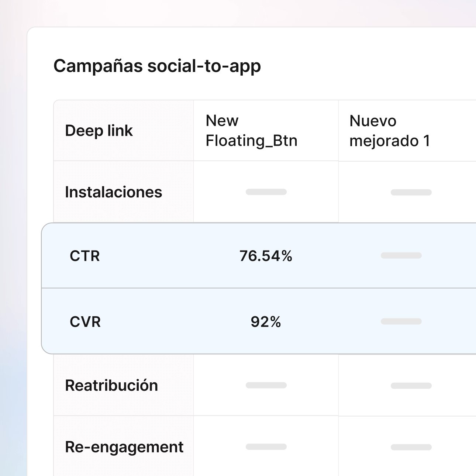Select the Re-engagement row label

coord(124,447)
